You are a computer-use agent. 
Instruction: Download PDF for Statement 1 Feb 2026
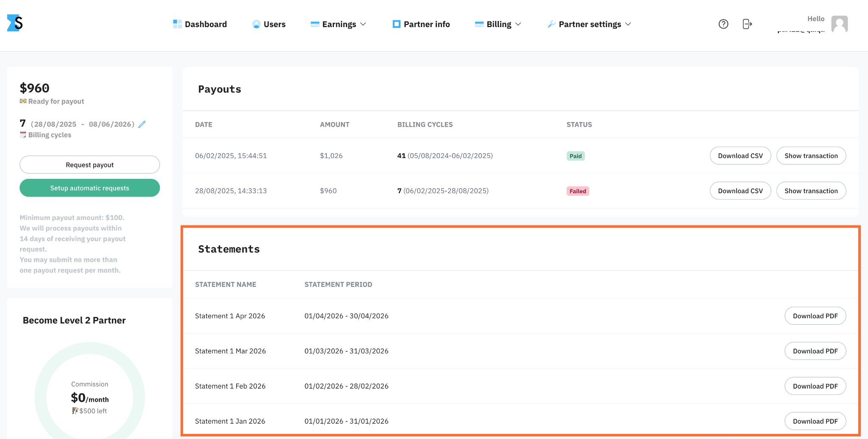[815, 386]
